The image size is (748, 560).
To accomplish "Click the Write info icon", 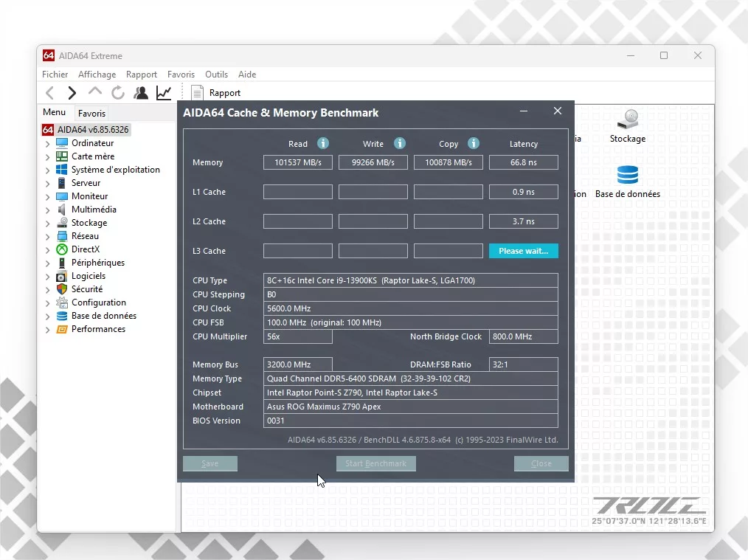I will 400,143.
